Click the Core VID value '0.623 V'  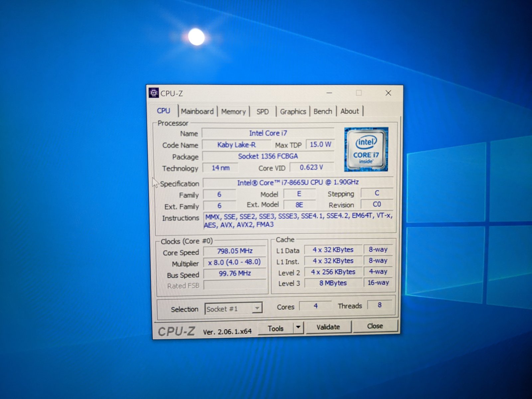click(x=311, y=167)
